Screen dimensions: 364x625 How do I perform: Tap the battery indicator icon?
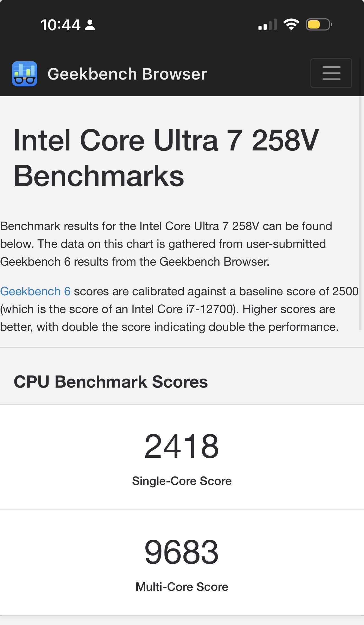tap(319, 25)
